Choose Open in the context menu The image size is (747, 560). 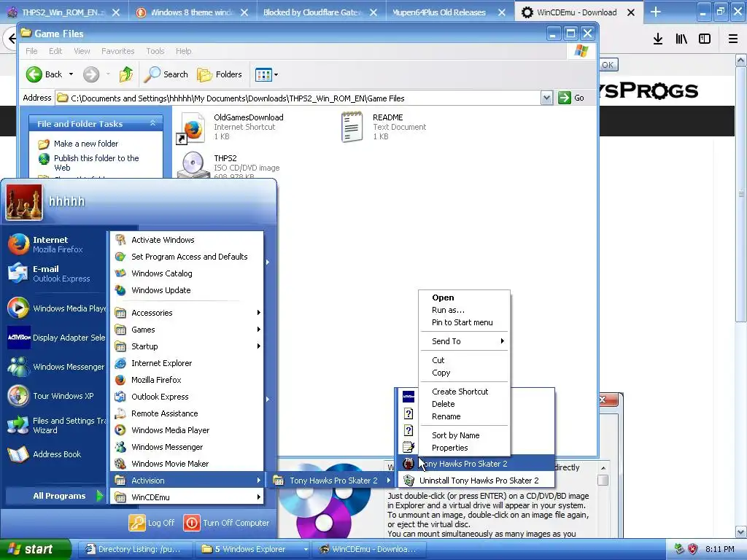point(443,297)
